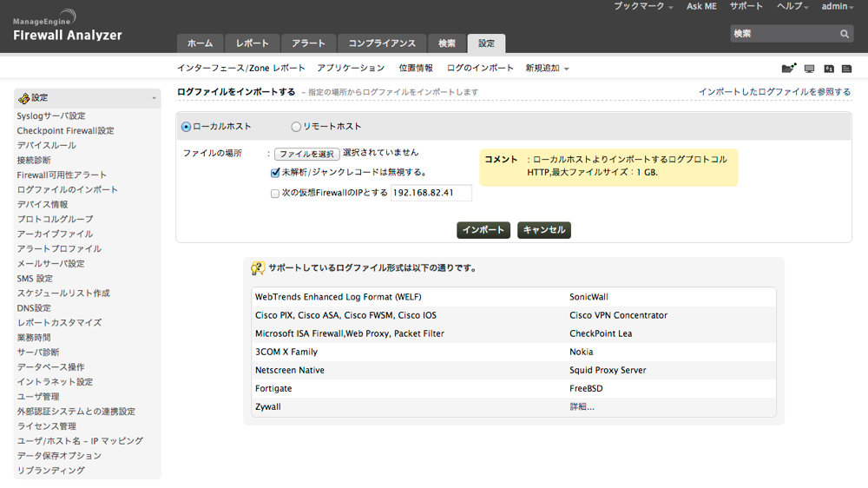Click the search magnifier icon

pyautogui.click(x=845, y=34)
